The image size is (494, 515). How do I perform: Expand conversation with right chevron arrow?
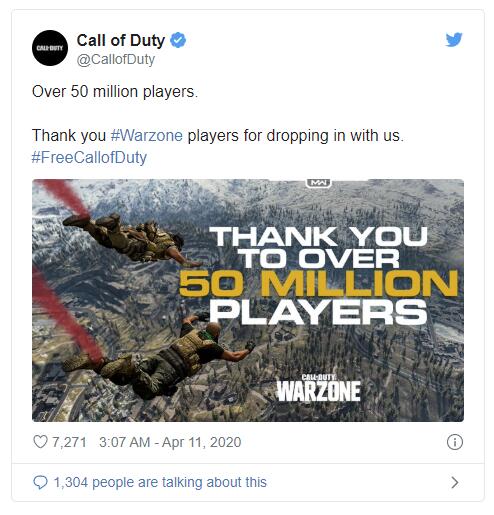(x=455, y=482)
